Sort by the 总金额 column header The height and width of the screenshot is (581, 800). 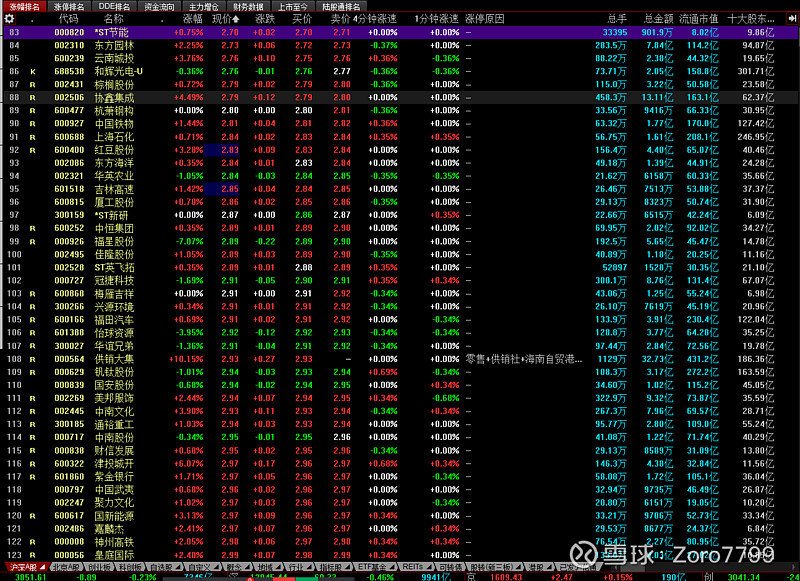(x=658, y=19)
